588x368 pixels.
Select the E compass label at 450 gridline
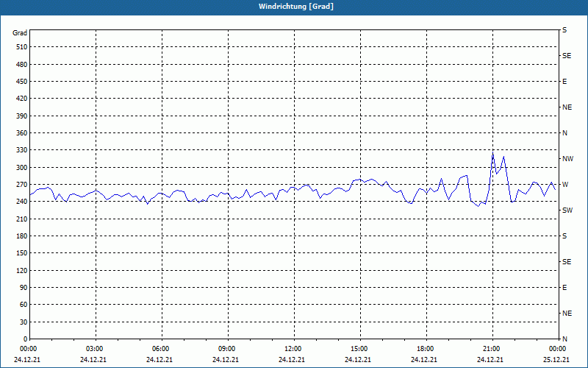(564, 82)
